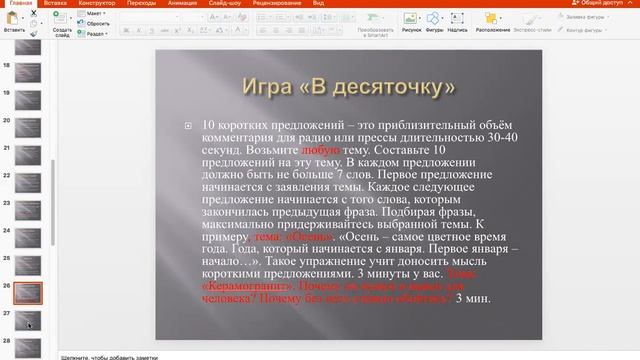Increase font size with larger A icon
This screenshot has width=640, height=360.
[x=213, y=17]
